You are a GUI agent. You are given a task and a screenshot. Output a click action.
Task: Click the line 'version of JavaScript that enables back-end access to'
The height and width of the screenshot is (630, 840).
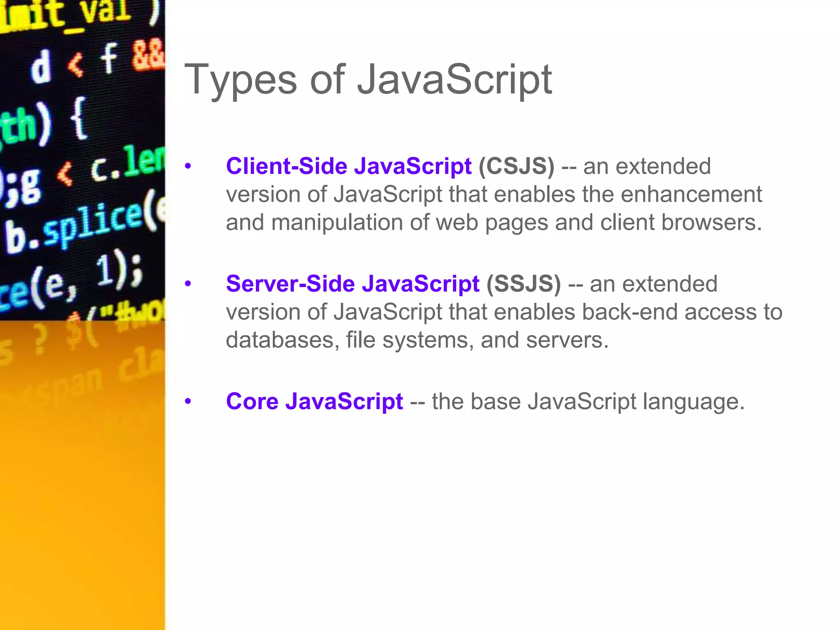pos(504,312)
